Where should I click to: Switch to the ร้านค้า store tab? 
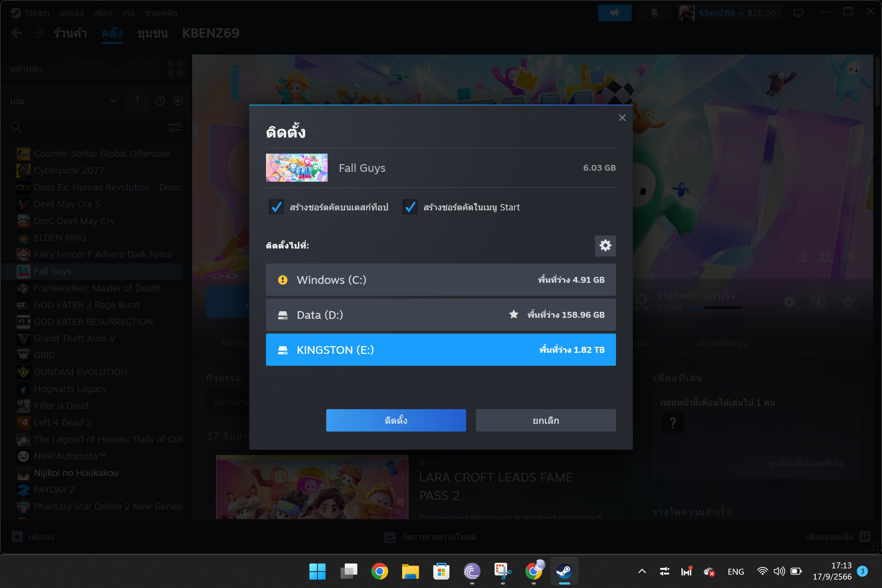point(70,33)
